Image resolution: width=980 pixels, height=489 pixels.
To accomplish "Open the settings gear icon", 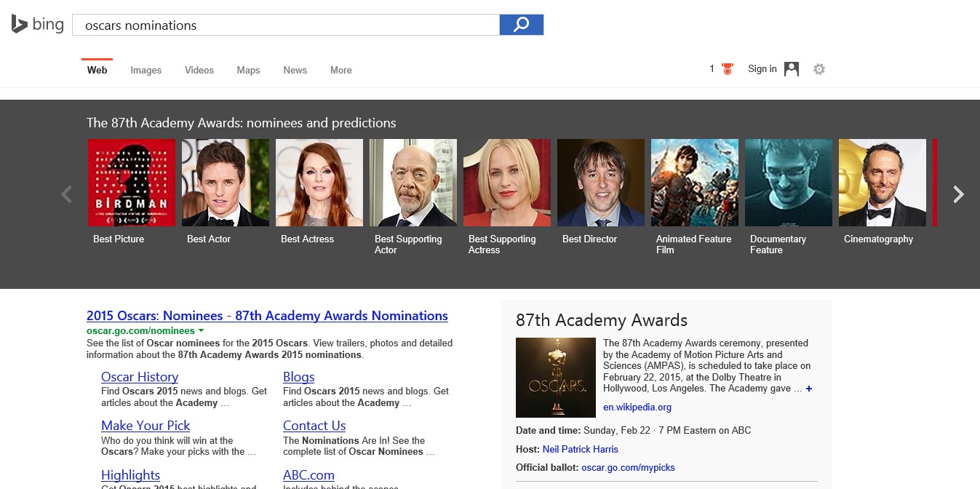I will pyautogui.click(x=818, y=68).
